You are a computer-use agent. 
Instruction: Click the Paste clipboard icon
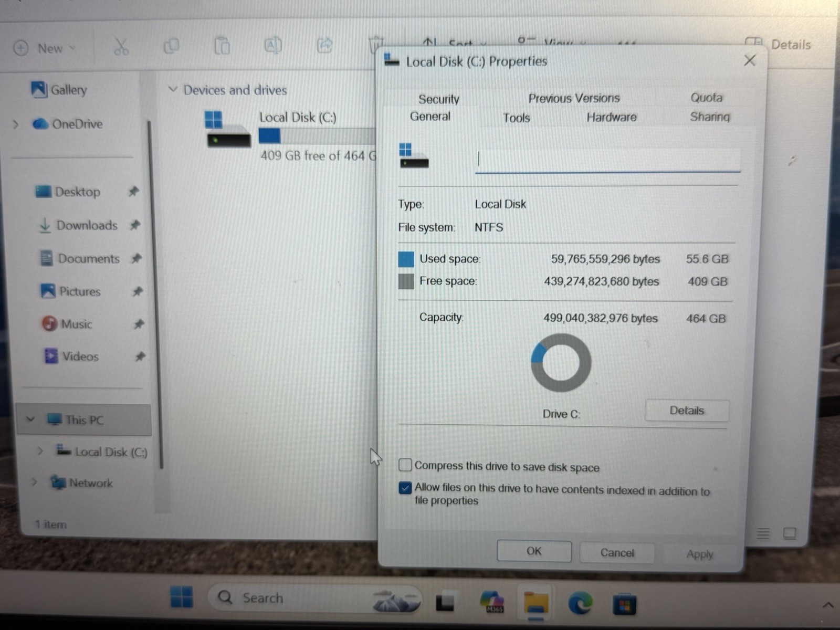tap(222, 46)
